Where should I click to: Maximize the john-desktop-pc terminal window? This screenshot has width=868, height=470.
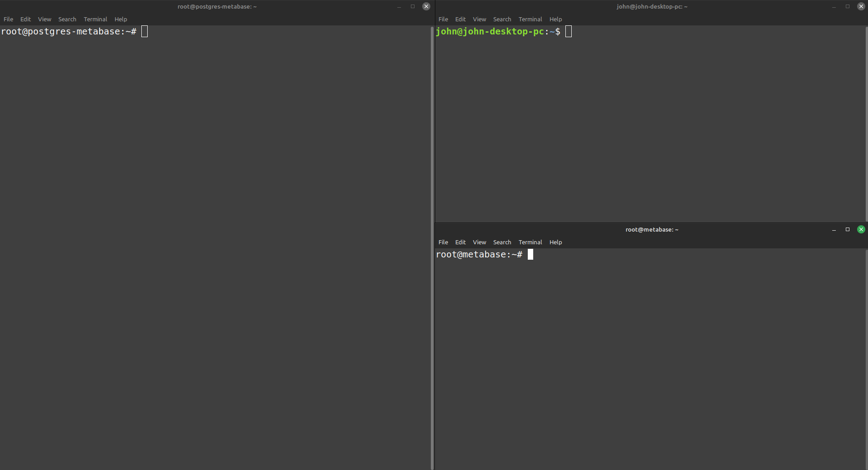[x=847, y=6]
